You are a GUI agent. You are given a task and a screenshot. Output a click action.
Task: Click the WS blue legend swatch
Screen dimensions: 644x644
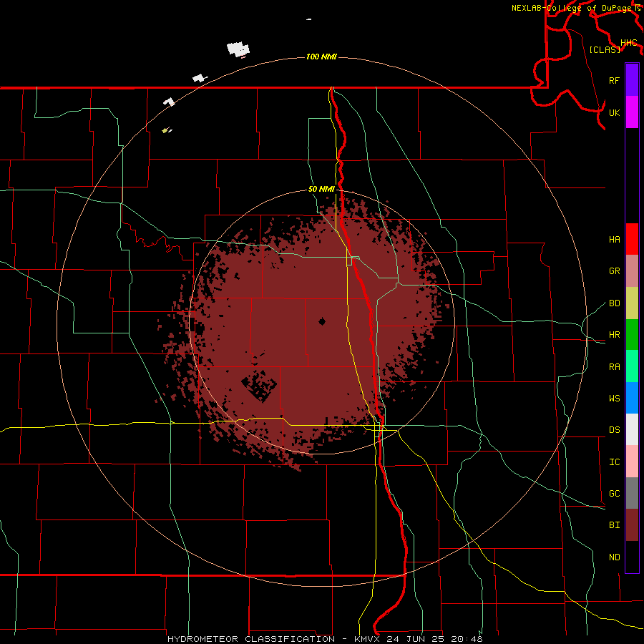[x=632, y=398]
